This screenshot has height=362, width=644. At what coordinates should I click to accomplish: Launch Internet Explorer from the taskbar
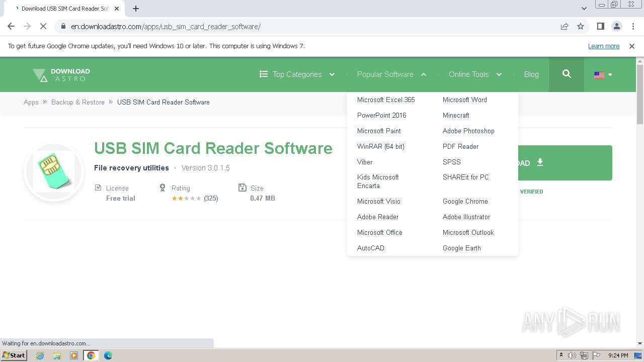click(x=40, y=355)
